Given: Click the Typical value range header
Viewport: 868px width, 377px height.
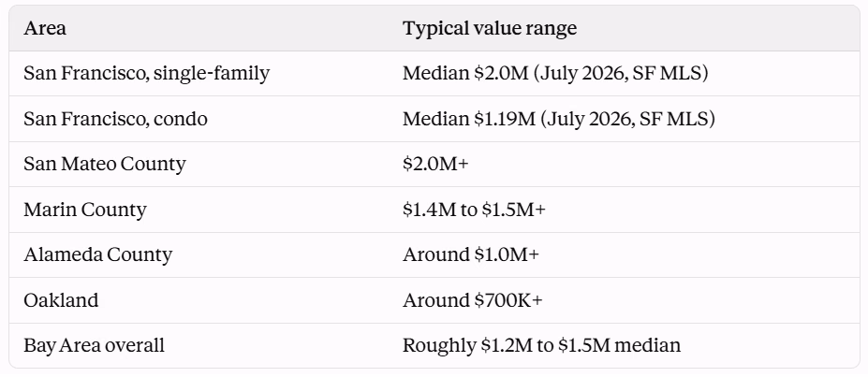Looking at the screenshot, I should coord(490,28).
